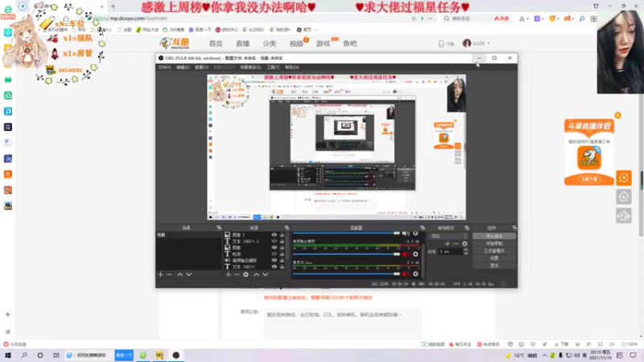Toggle the lock on the '文本 (GDI+) 2' source
This screenshot has width=644, height=362.
point(282,241)
